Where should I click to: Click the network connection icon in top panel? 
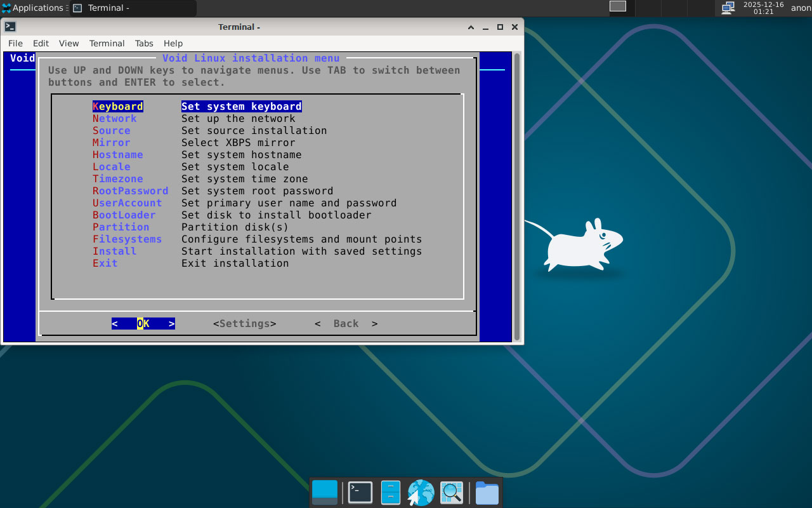click(728, 8)
